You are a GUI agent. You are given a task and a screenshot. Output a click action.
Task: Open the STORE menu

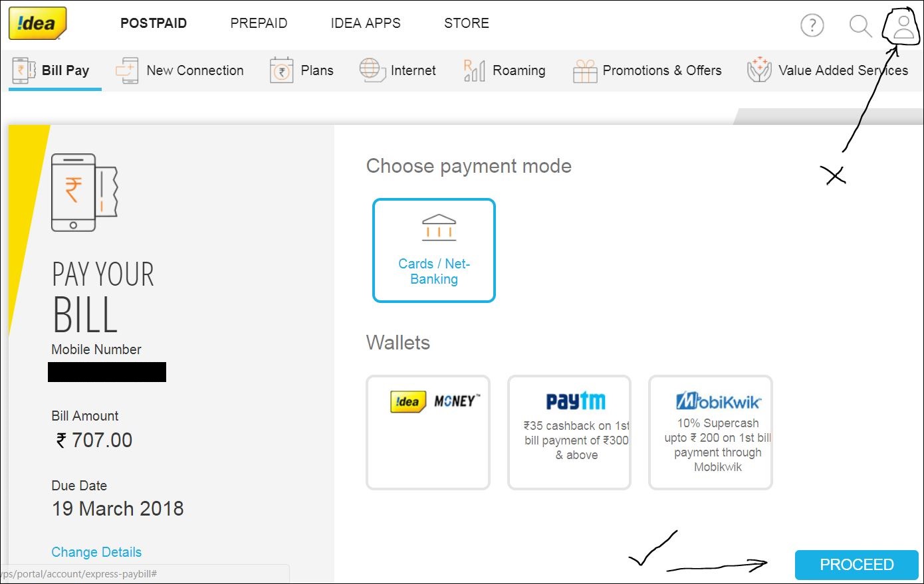467,23
